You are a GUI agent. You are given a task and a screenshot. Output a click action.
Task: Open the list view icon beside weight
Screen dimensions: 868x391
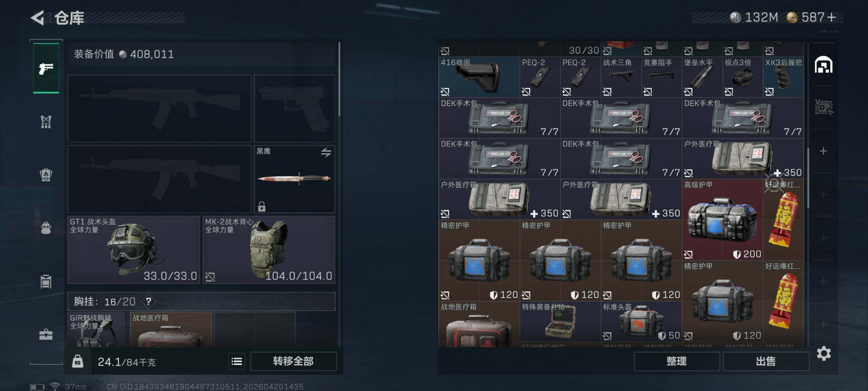[x=237, y=361]
